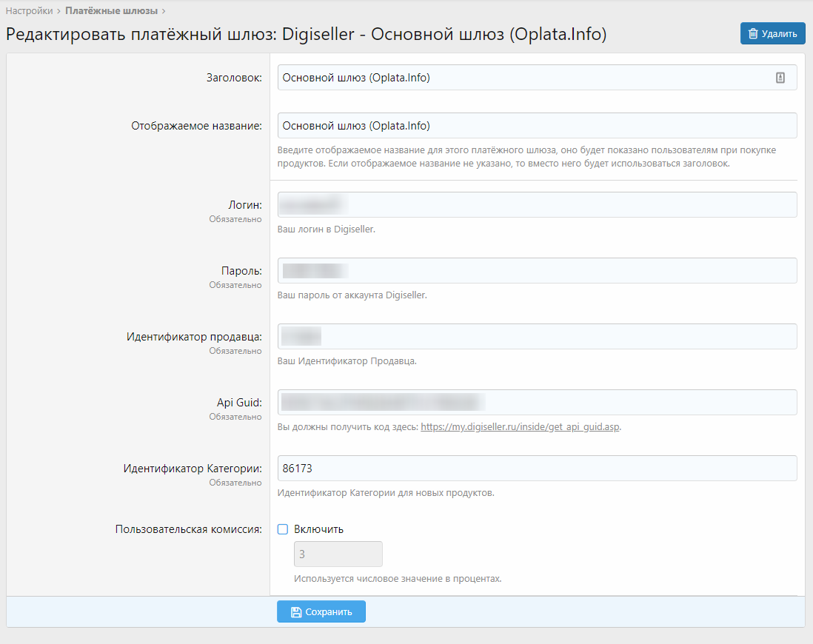The height and width of the screenshot is (644, 813).
Task: Click the password manager icon in Заголовок field
Action: pos(780,78)
